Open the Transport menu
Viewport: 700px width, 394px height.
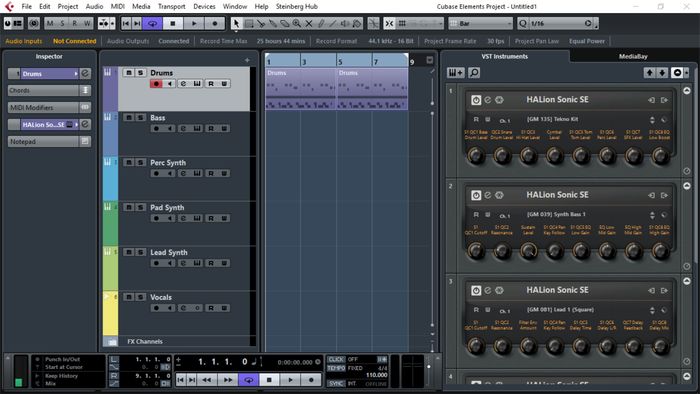click(171, 6)
